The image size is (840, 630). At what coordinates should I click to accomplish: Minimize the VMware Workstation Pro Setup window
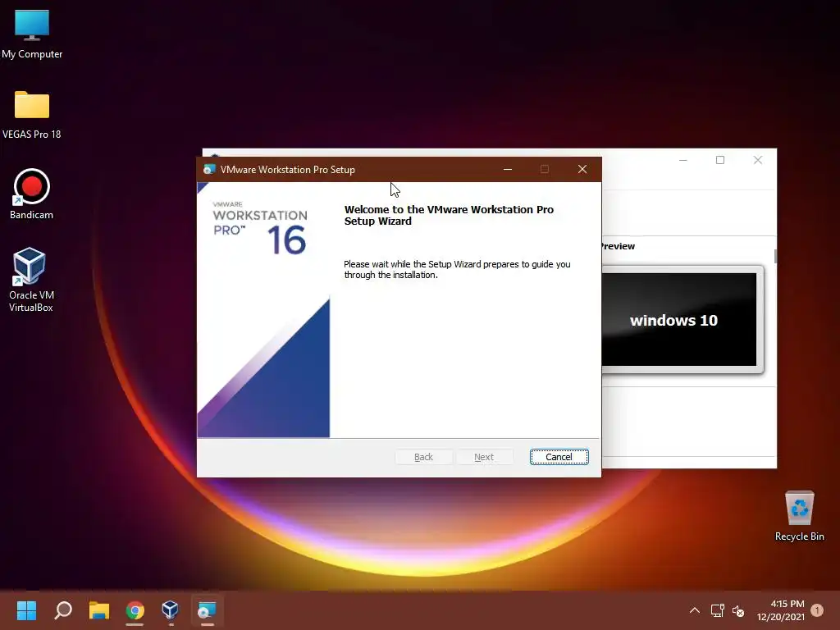tap(507, 169)
